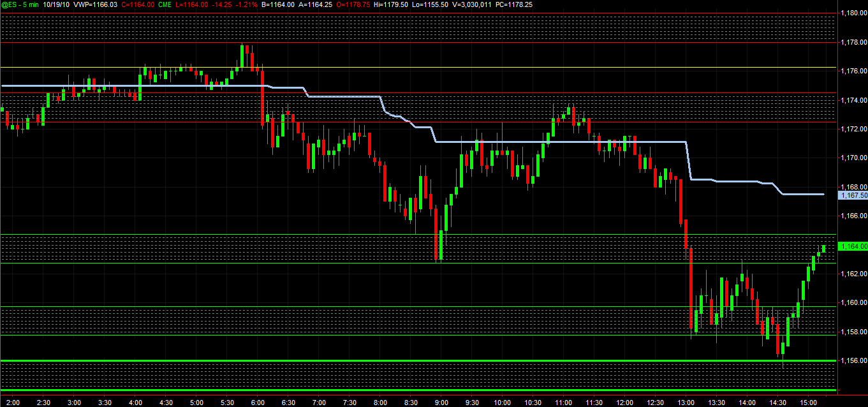This screenshot has height=407, width=868.
Task: Select the blue 1,167.50 VWAP price marker
Action: click(854, 195)
